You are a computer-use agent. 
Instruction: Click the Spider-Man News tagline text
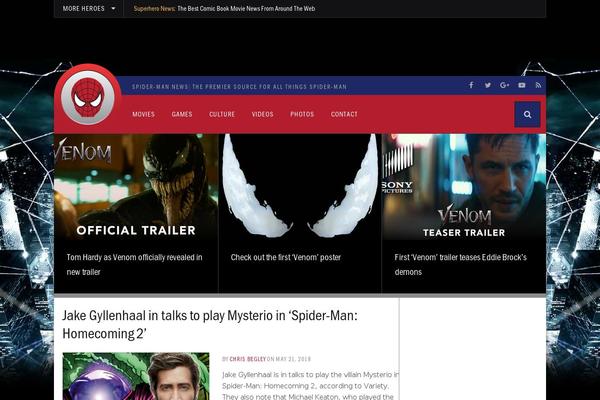coord(239,87)
